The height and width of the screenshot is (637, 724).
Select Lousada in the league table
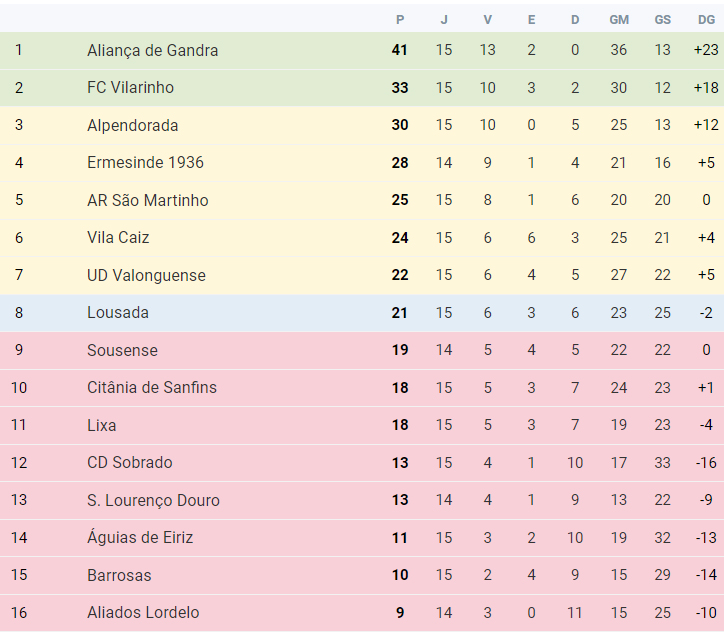click(118, 312)
